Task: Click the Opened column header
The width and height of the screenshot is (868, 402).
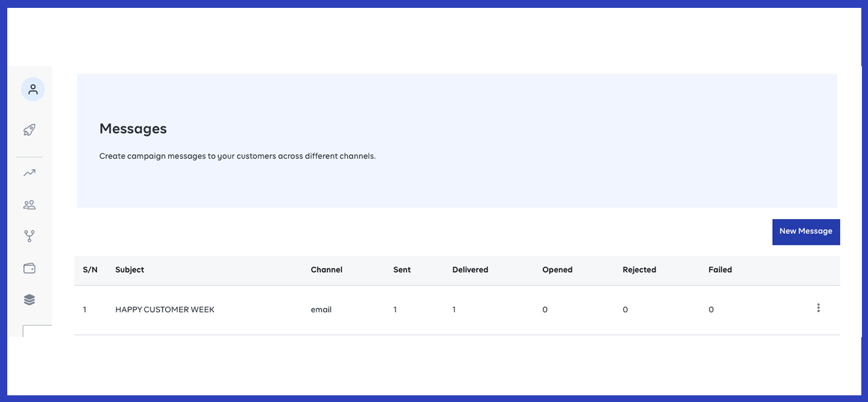Action: click(557, 270)
